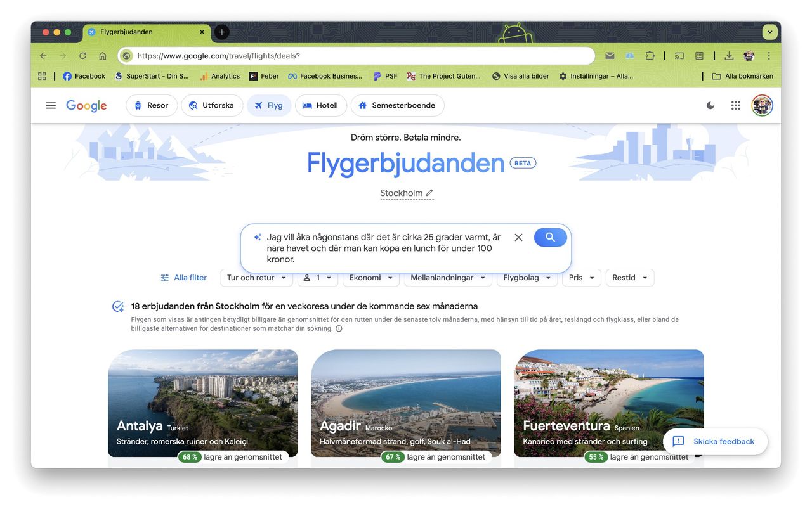Click the search magnifier button
812x509 pixels.
(x=549, y=237)
